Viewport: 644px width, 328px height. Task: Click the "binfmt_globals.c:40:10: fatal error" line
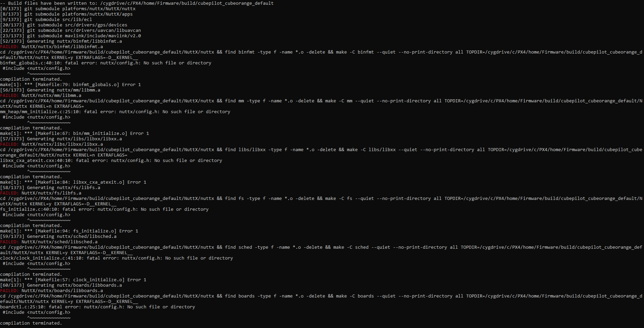click(x=106, y=63)
